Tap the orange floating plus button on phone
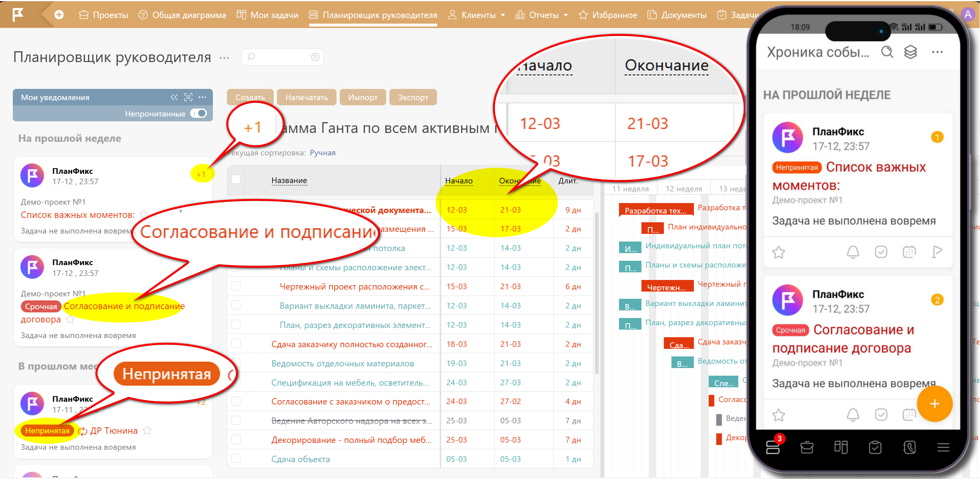 click(934, 404)
